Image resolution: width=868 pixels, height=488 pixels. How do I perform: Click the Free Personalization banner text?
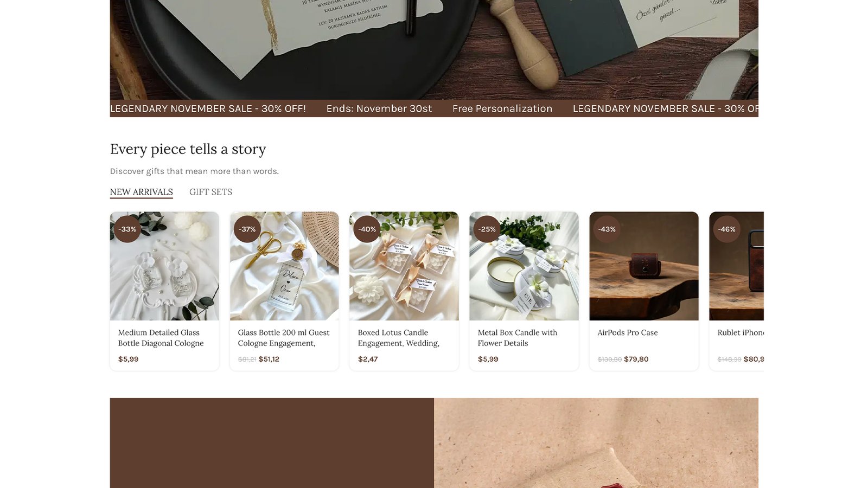pyautogui.click(x=502, y=108)
